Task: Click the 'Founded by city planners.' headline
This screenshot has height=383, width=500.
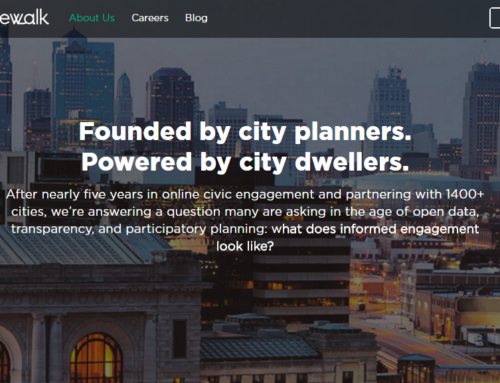Action: click(245, 132)
